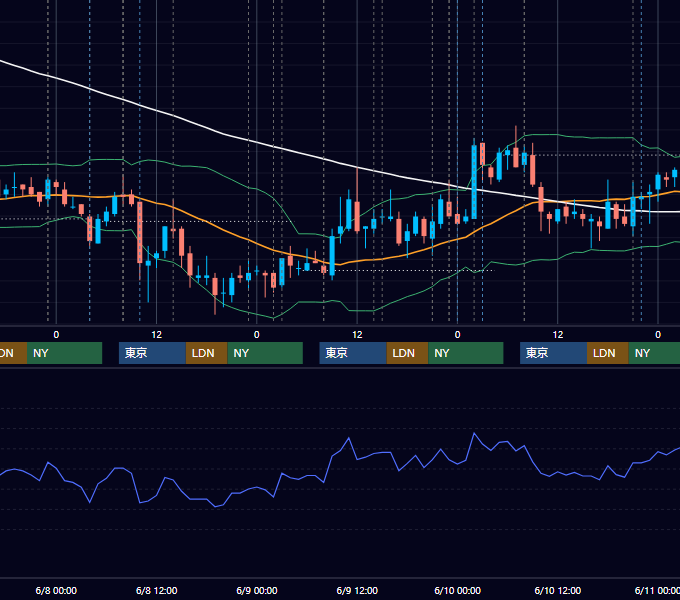Click the hour label 0 above 6/9 00:00
The image size is (680, 600).
(257, 335)
